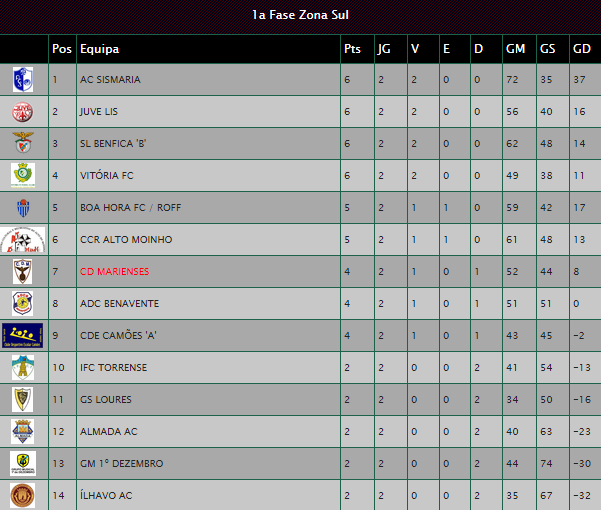Select the GD column header
Viewport: 601px width, 510px height.
(x=581, y=49)
